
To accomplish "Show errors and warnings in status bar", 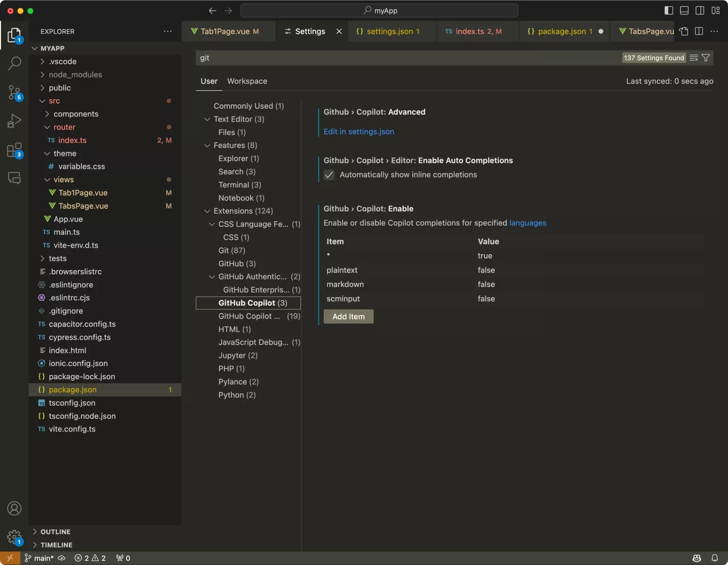I will 90,558.
